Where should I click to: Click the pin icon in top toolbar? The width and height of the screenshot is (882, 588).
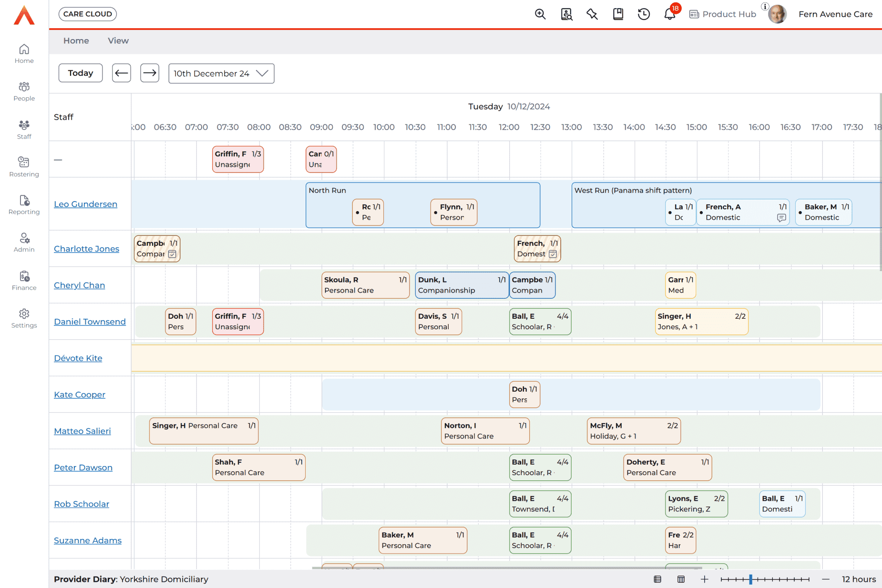(592, 14)
